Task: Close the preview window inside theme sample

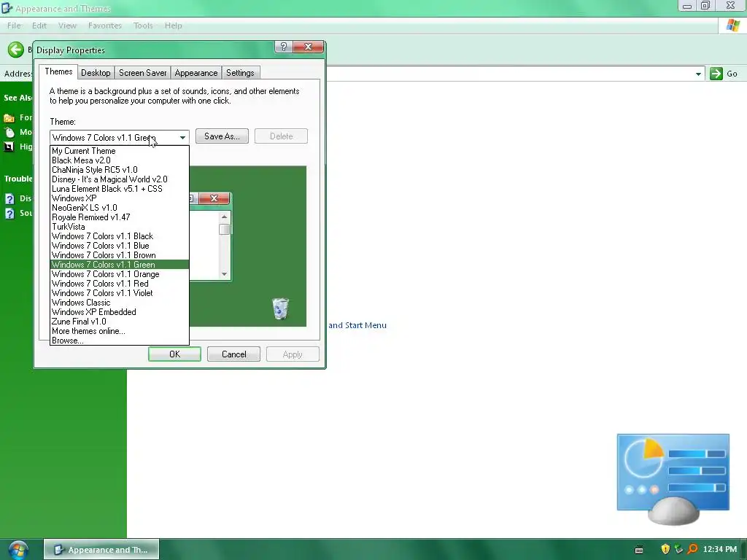Action: (x=214, y=198)
